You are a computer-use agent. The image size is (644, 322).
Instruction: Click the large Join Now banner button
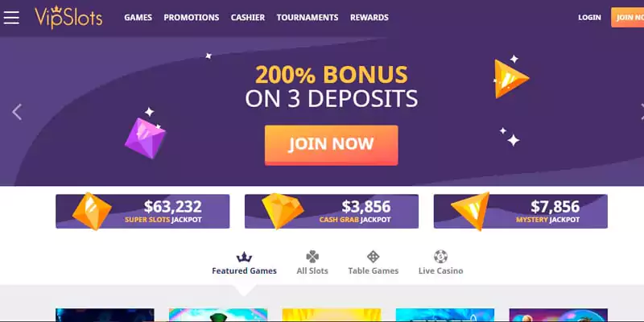(332, 145)
